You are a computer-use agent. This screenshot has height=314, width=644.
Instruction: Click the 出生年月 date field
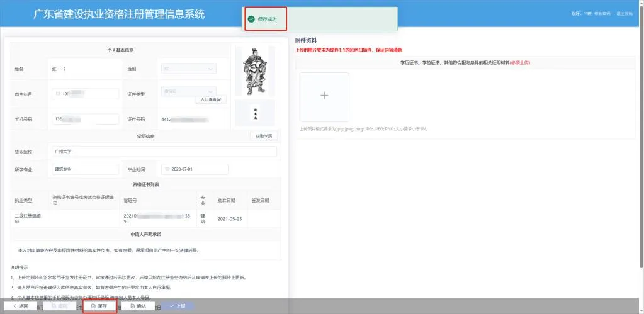click(86, 94)
